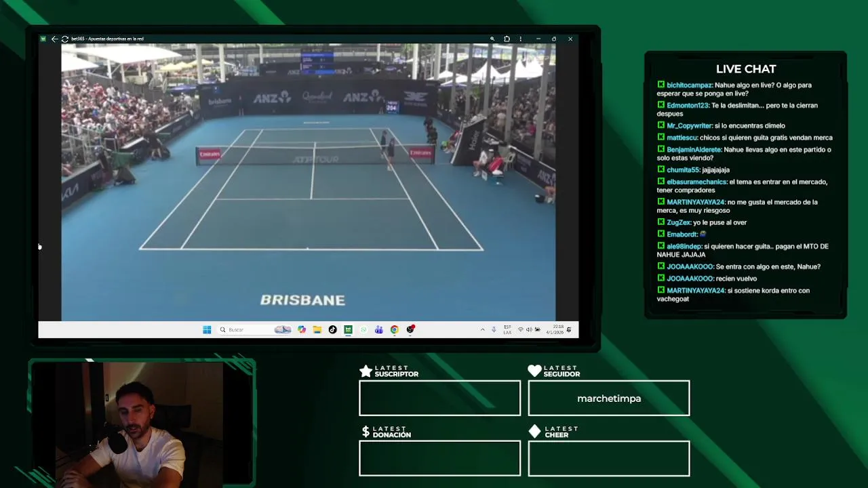Click the Kick badge beside ZugZex

[660, 222]
